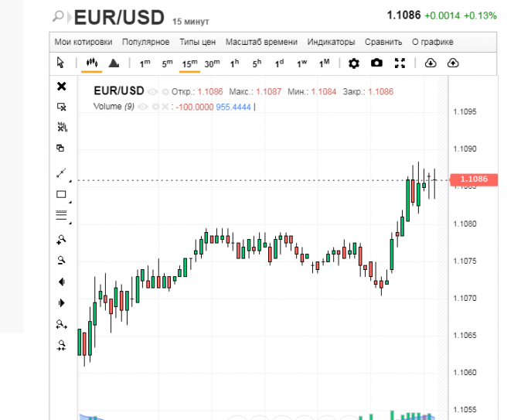The height and width of the screenshot is (420, 514).
Task: Select the rectangle drawing tool
Action: tap(61, 194)
